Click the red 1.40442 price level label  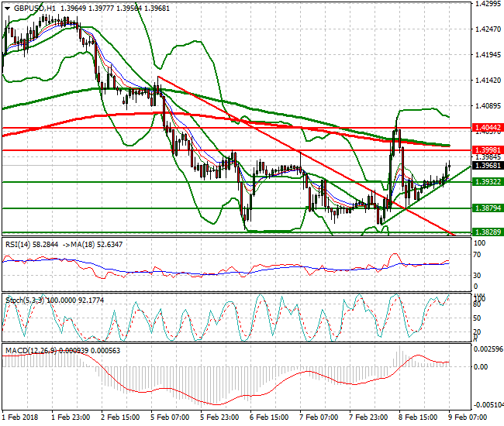[488, 128]
